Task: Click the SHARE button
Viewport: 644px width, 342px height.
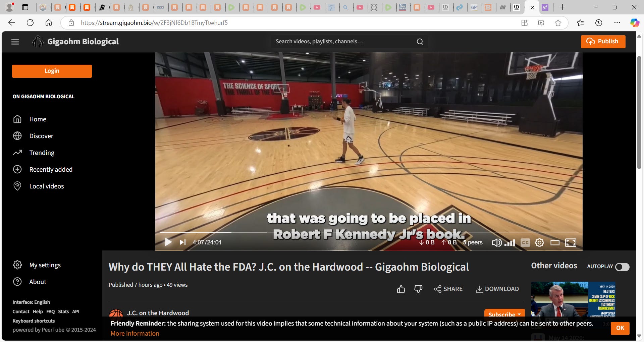Action: tap(448, 289)
